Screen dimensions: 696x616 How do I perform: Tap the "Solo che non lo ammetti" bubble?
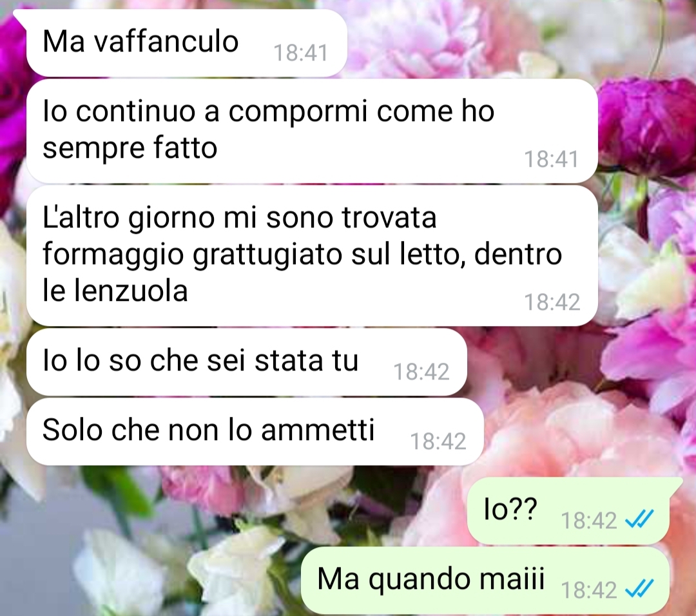(x=255, y=431)
